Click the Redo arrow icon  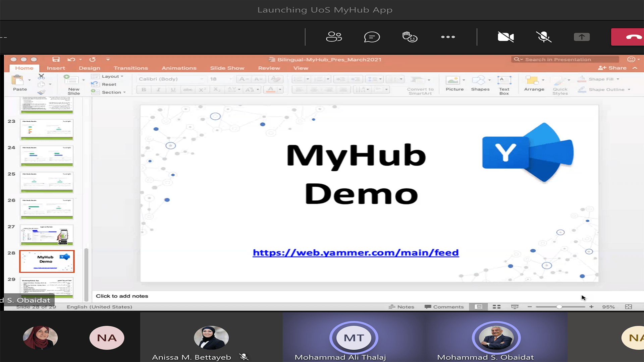click(92, 59)
